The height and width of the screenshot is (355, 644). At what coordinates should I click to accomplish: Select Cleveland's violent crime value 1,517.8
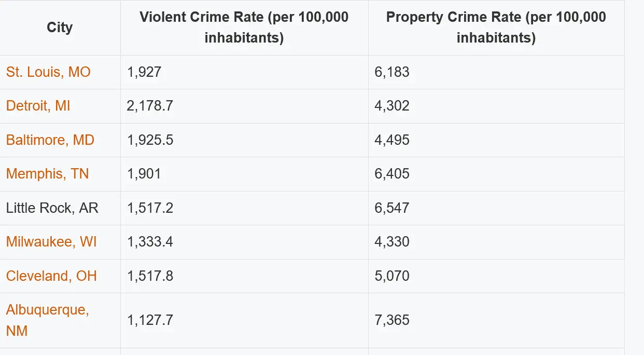(x=150, y=276)
